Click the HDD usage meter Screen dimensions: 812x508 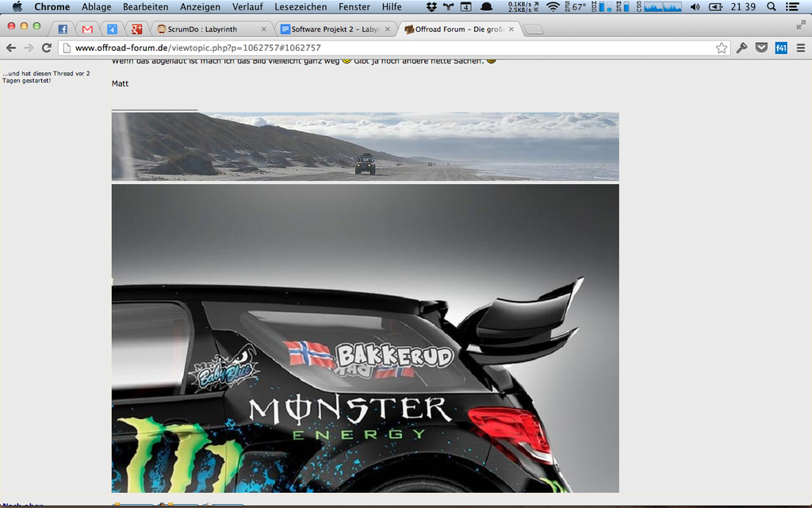click(601, 6)
